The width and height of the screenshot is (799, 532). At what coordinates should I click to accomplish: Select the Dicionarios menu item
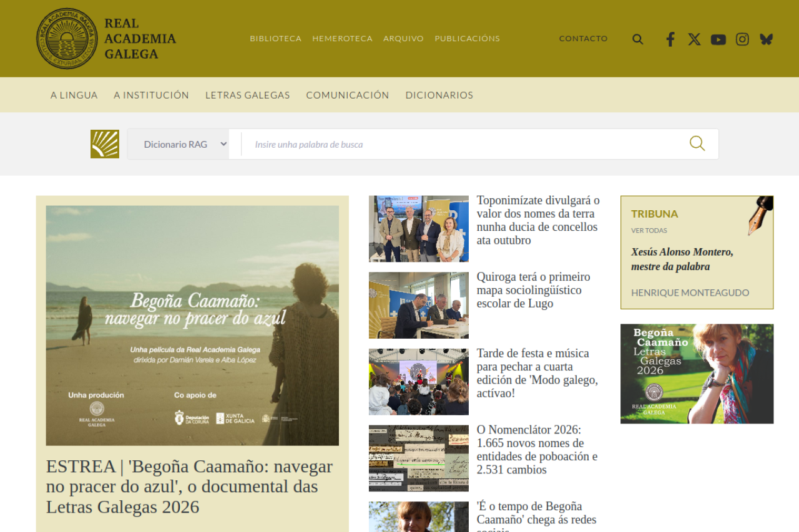click(439, 95)
